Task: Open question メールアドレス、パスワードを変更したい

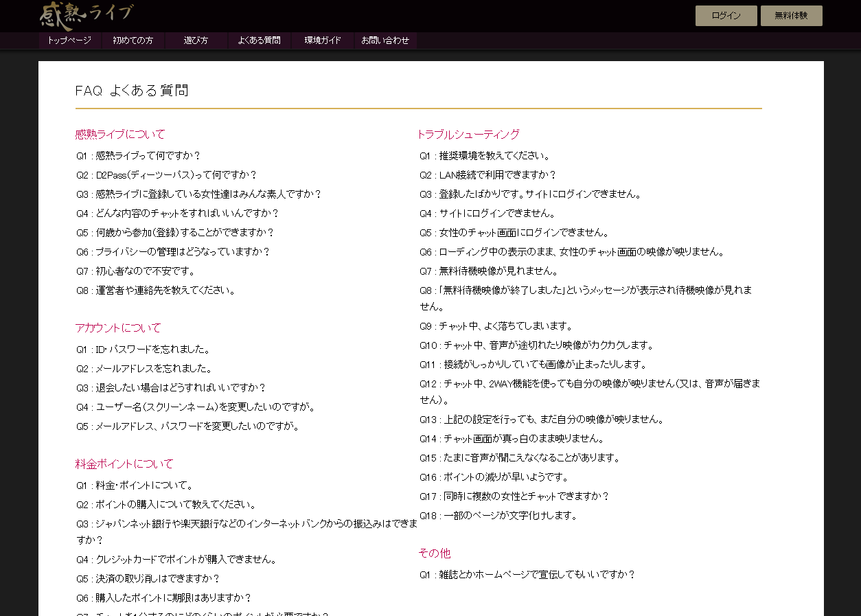Action: click(188, 426)
